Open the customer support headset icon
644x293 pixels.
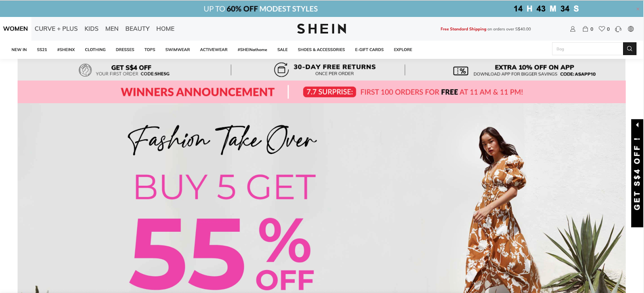pos(618,29)
